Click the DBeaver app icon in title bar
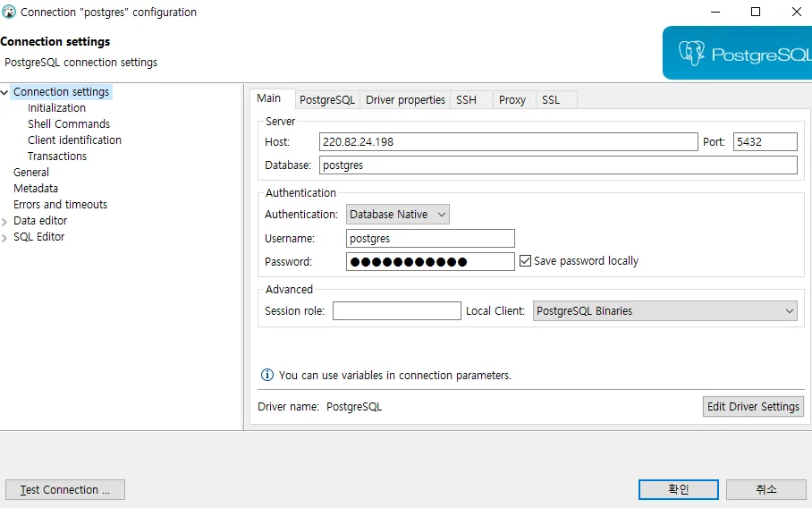The image size is (812, 508). (9, 12)
